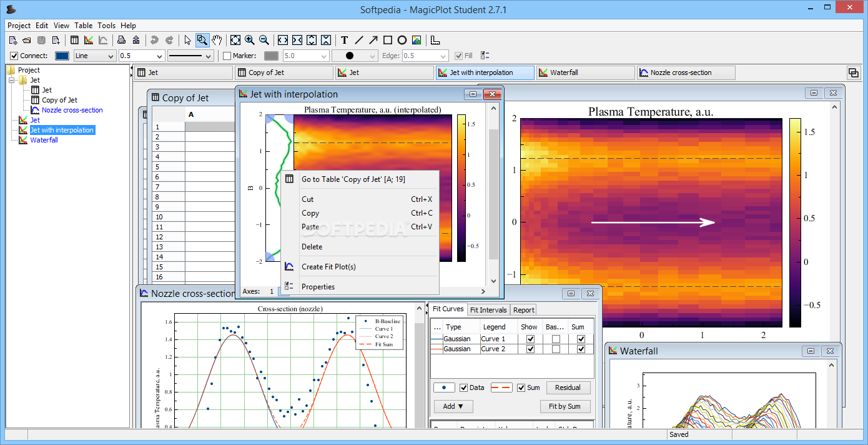
Task: Open the Tools menu
Action: (106, 26)
